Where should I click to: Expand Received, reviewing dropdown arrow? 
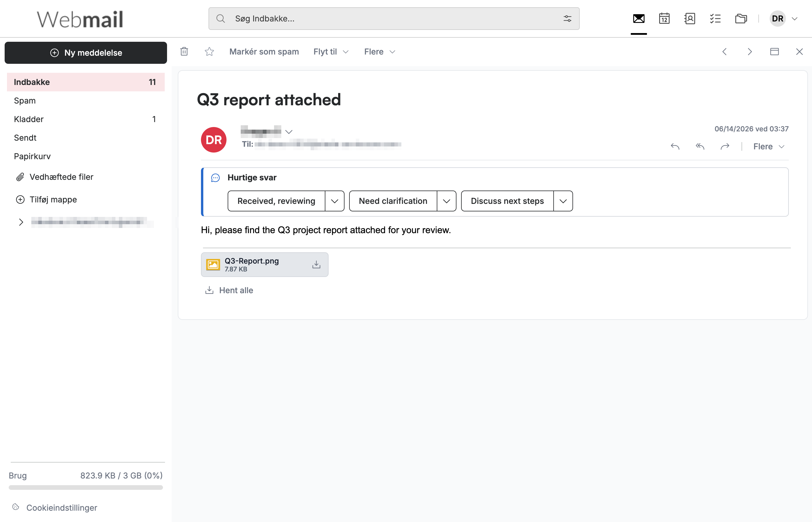tap(334, 201)
